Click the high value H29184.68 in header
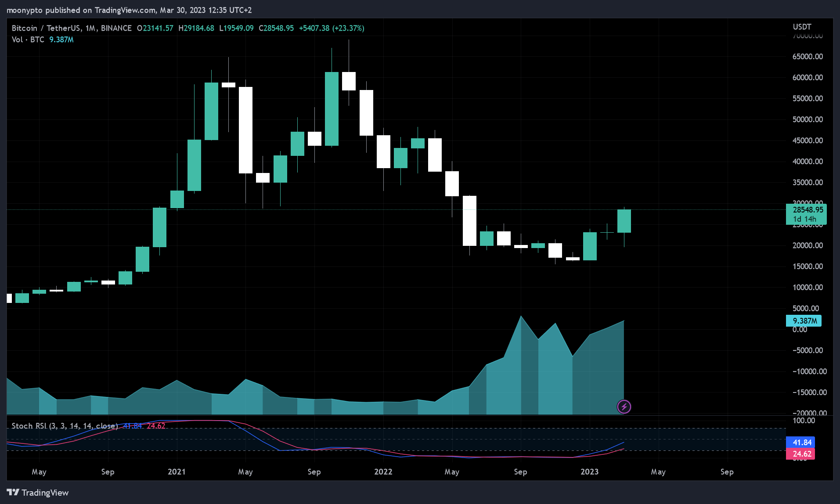The height and width of the screenshot is (504, 840). coord(196,28)
